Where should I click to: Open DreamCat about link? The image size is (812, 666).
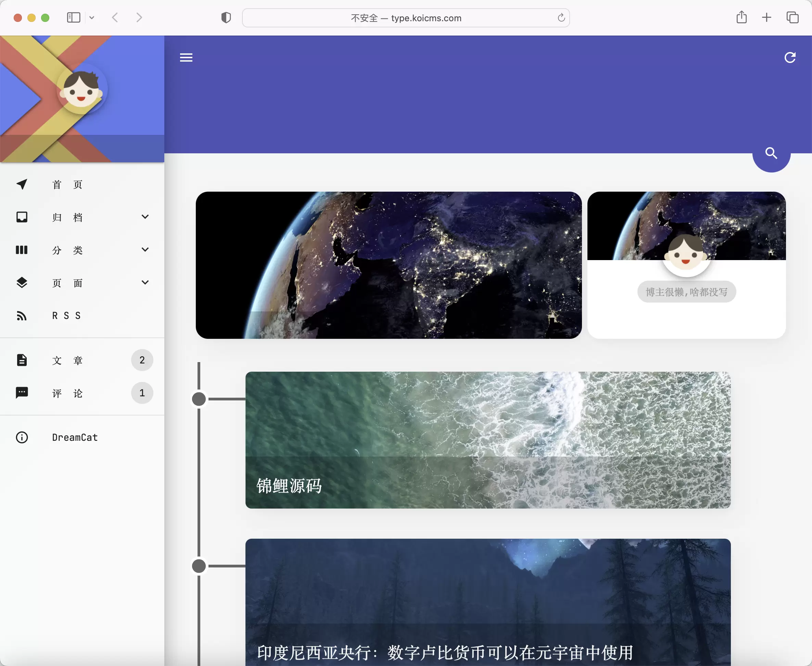click(x=82, y=437)
